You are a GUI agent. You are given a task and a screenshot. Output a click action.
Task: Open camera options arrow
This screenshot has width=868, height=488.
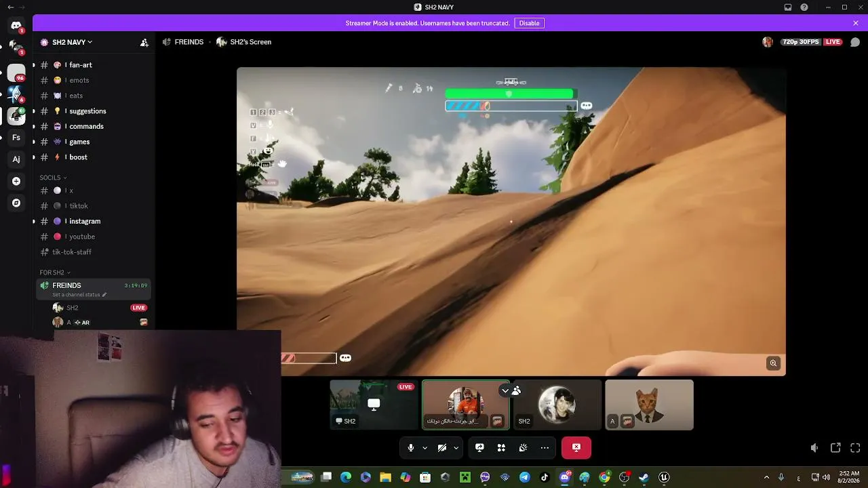coord(456,447)
